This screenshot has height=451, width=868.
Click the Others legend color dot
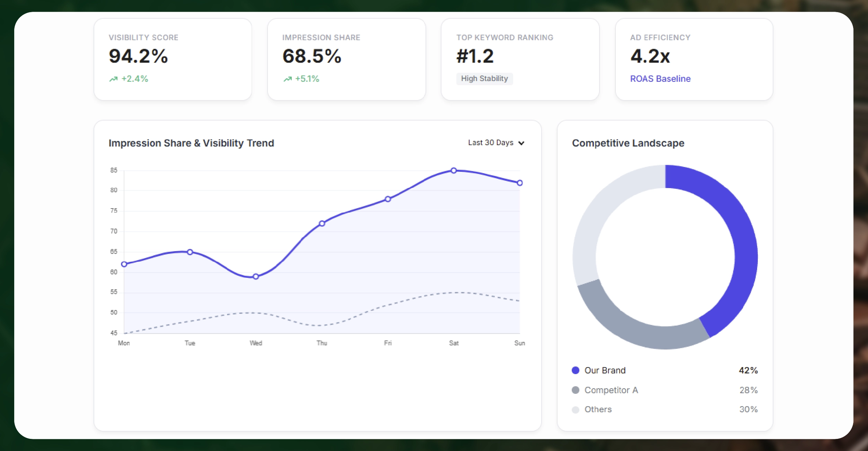(x=576, y=410)
